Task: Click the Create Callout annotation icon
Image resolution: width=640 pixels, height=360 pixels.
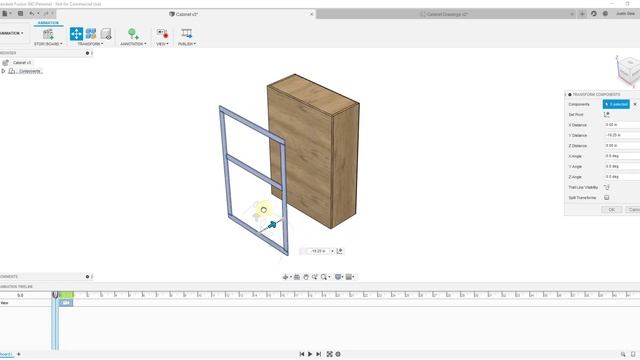Action: (x=133, y=34)
